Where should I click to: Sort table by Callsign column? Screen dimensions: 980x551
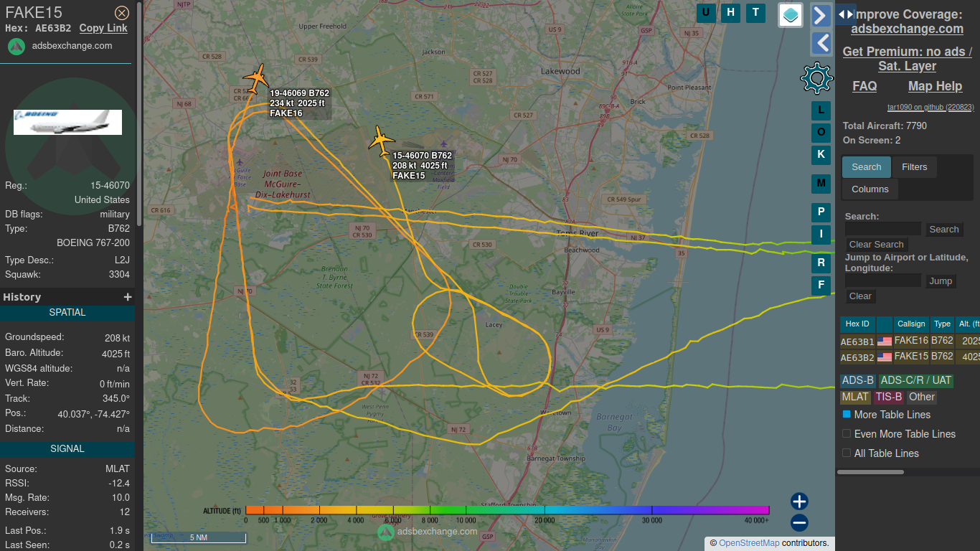click(x=911, y=324)
